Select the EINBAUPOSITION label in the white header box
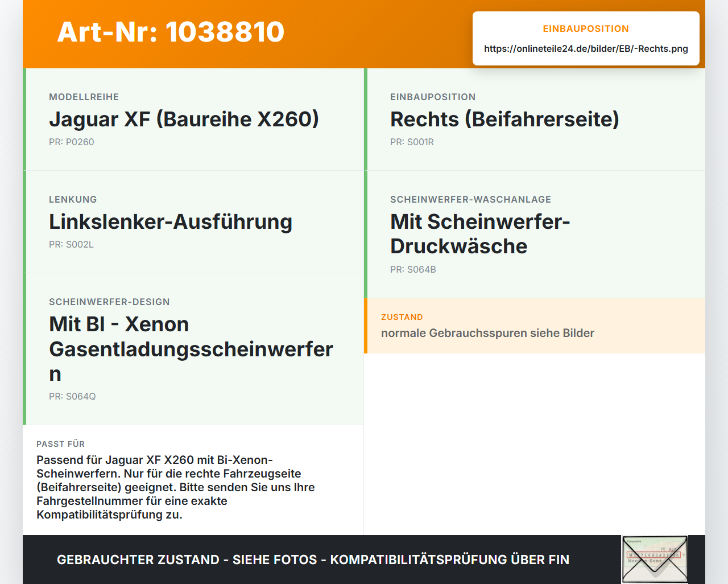Viewport: 728px width, 584px height. point(586,28)
